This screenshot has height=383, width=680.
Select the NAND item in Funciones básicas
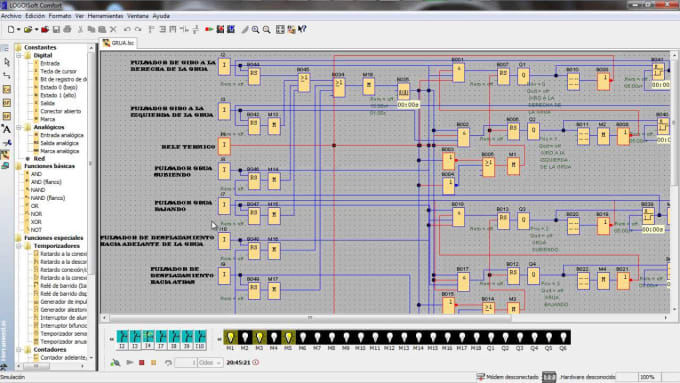tap(38, 190)
